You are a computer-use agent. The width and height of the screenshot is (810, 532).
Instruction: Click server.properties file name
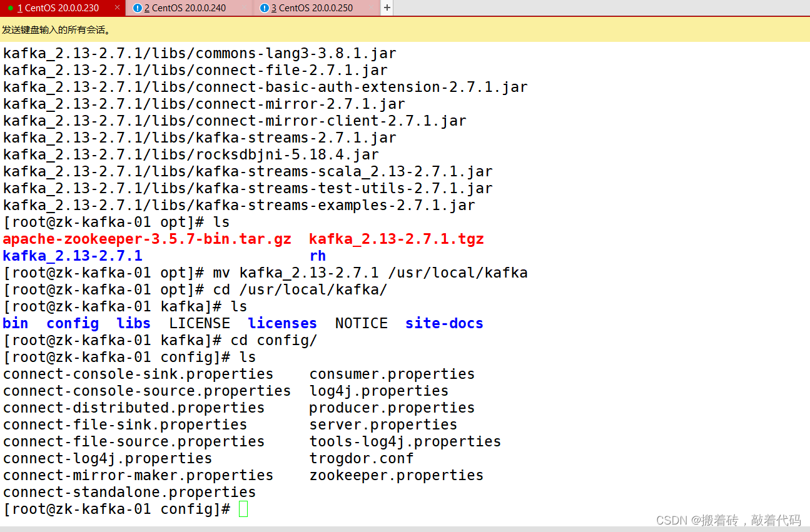(x=383, y=425)
